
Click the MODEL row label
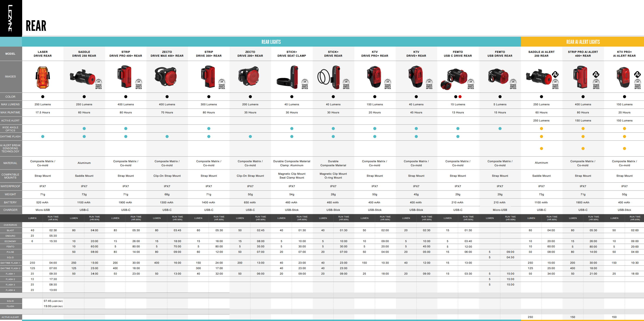pyautogui.click(x=10, y=54)
